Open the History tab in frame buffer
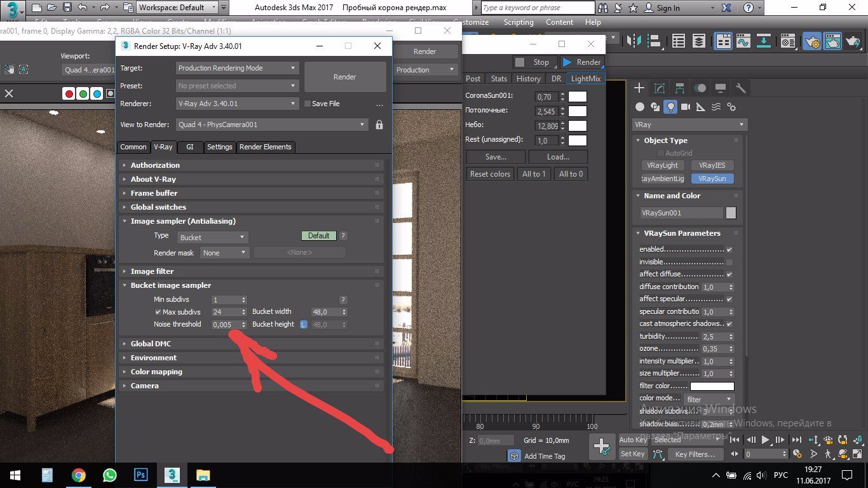Image resolution: width=868 pixels, height=488 pixels. point(529,79)
